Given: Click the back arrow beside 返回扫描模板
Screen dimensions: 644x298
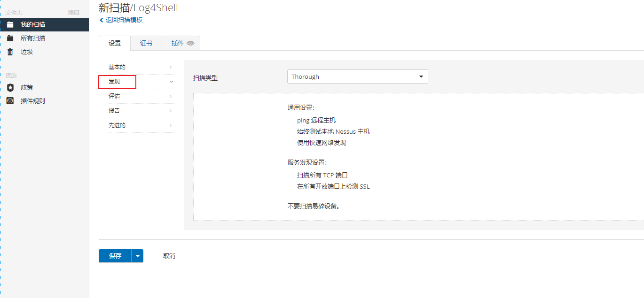Looking at the screenshot, I should point(101,20).
